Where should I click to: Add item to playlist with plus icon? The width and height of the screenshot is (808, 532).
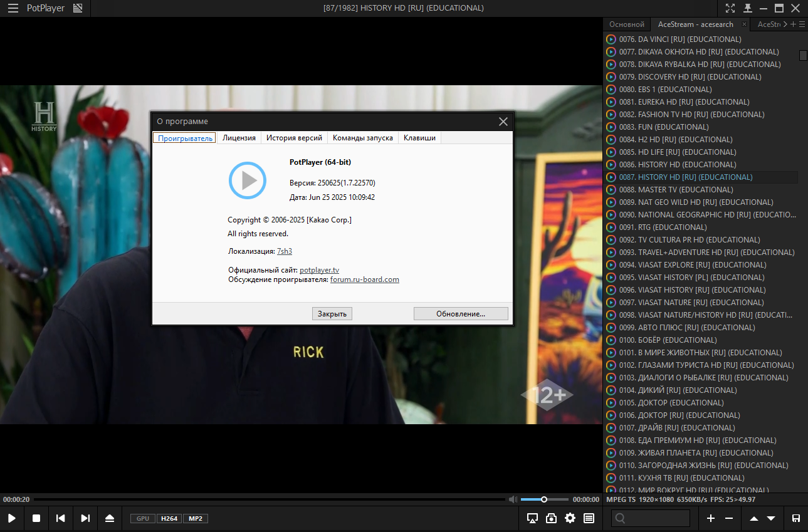click(711, 518)
